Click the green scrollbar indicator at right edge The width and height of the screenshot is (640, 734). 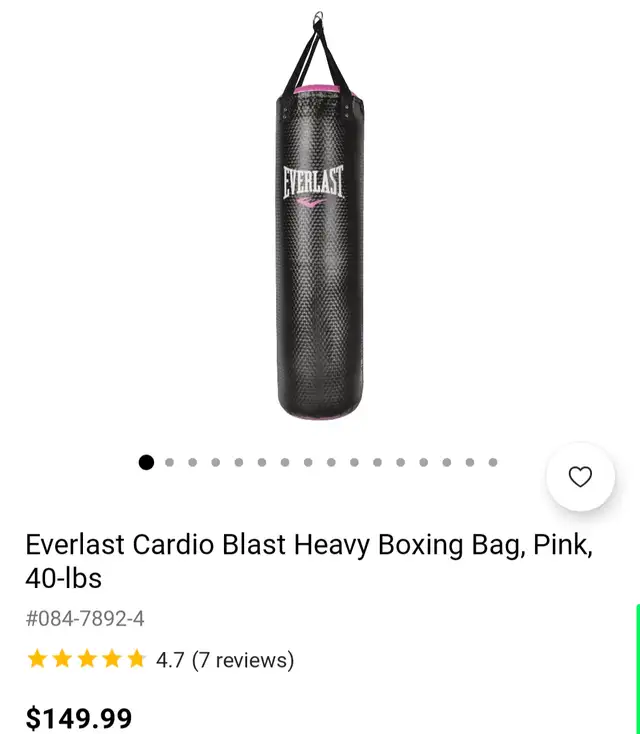point(638,669)
